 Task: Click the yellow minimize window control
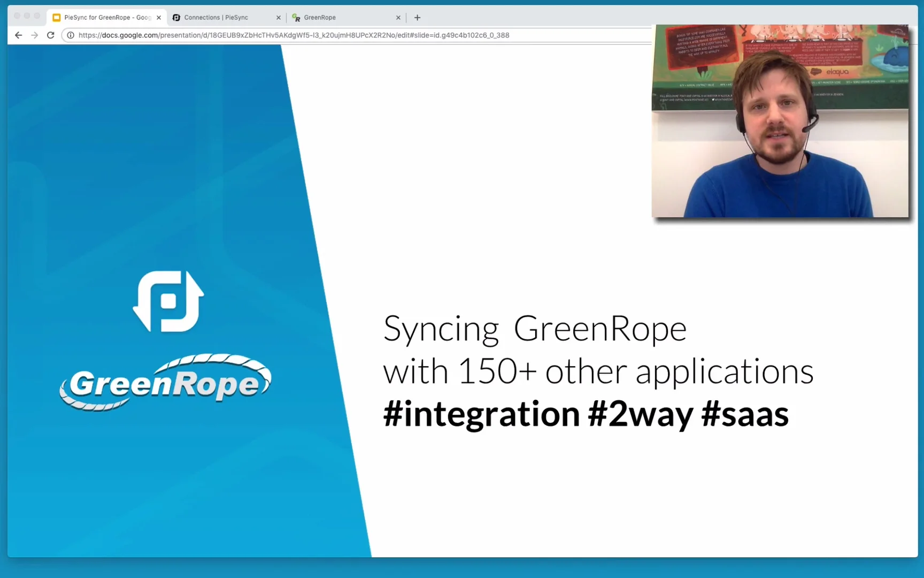coord(26,16)
